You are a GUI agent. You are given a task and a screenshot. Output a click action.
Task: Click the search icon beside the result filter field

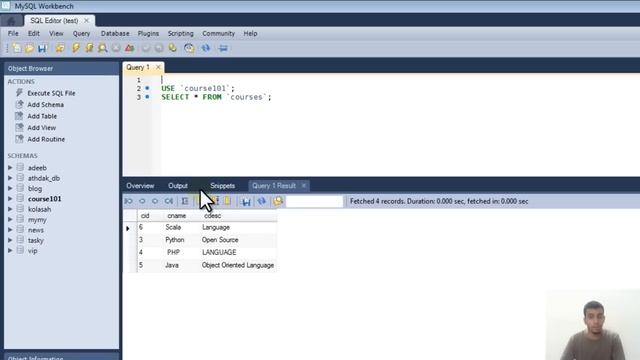(278, 201)
